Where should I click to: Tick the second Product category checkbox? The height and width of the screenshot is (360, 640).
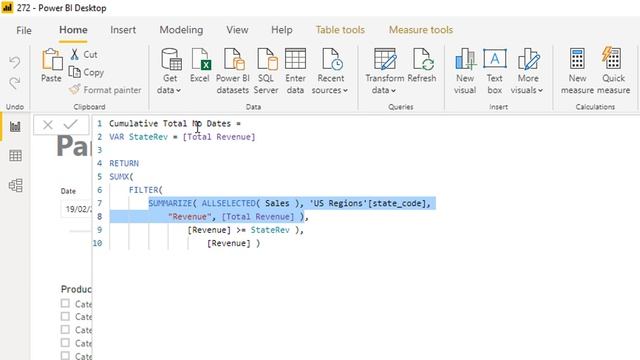coord(65,316)
